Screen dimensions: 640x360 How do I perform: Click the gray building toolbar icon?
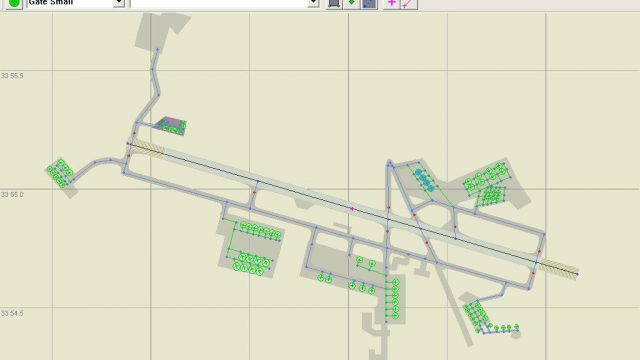click(x=334, y=3)
